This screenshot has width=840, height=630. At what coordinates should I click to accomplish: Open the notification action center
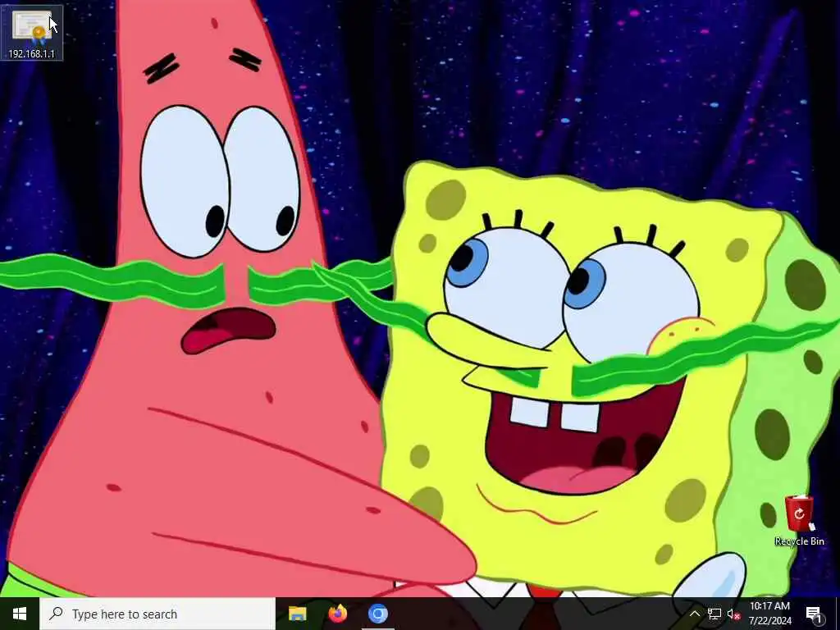tap(815, 614)
